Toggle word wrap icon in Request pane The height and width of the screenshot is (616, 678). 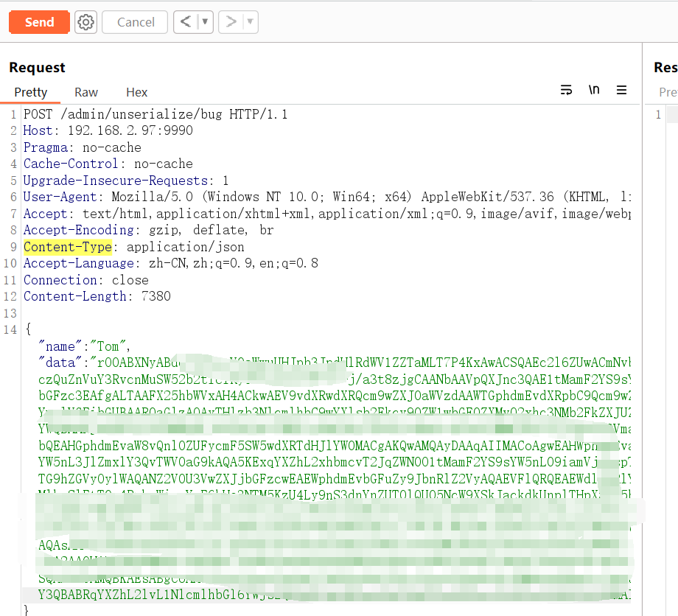(x=566, y=90)
